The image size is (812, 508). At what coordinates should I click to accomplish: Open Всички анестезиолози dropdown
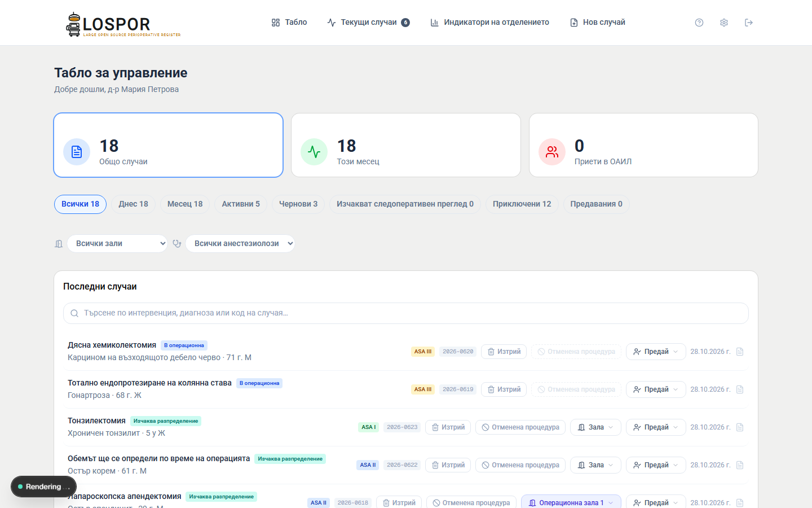click(240, 243)
